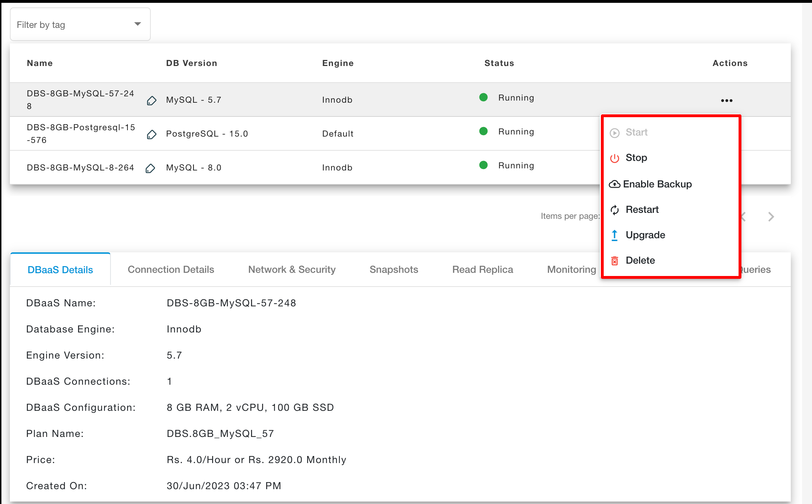This screenshot has width=812, height=504.
Task: Open the Read Replica tab
Action: pyautogui.click(x=483, y=270)
